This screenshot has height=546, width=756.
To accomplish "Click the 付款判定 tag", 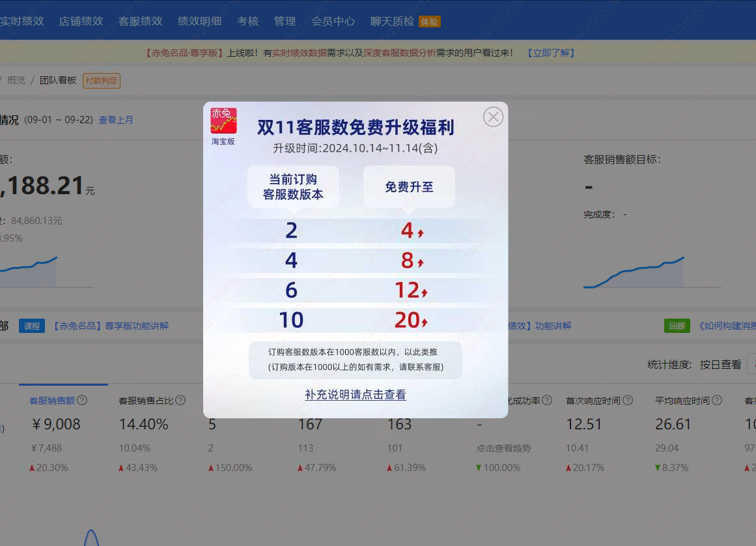I will 101,81.
